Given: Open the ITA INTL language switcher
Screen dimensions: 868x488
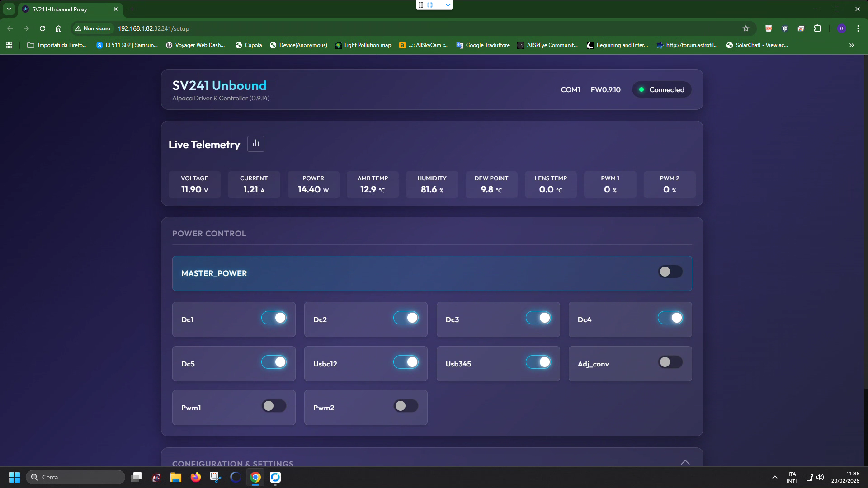Looking at the screenshot, I should point(792,478).
